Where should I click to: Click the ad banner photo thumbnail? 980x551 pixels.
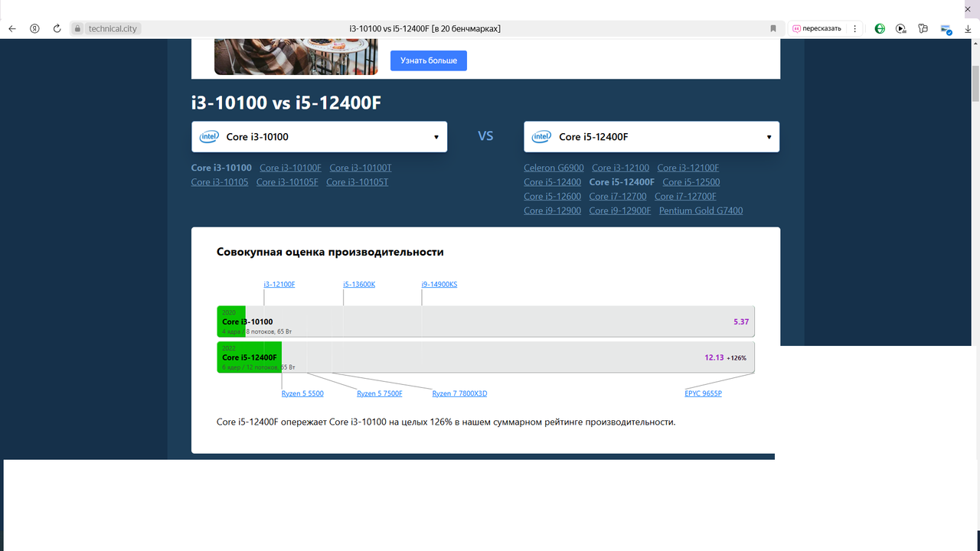(x=296, y=57)
